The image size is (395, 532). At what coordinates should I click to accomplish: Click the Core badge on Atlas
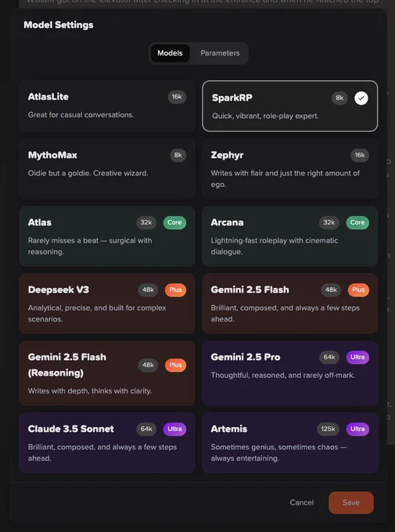click(x=174, y=222)
